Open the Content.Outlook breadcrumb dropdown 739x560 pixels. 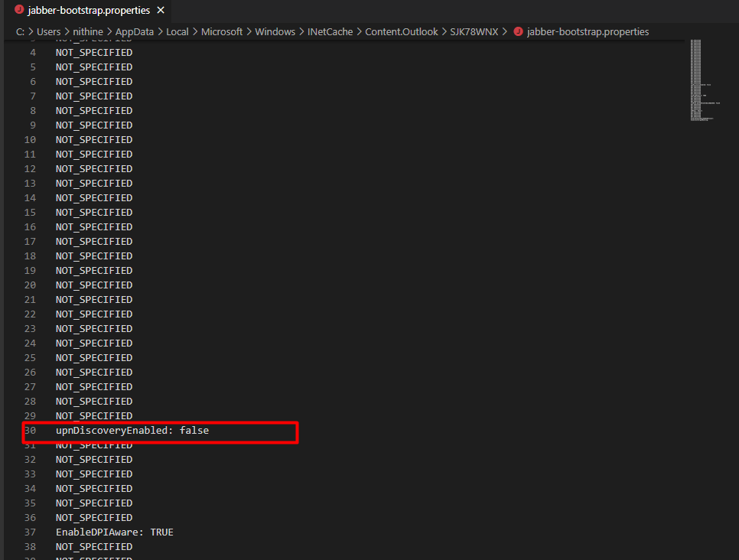coord(401,31)
